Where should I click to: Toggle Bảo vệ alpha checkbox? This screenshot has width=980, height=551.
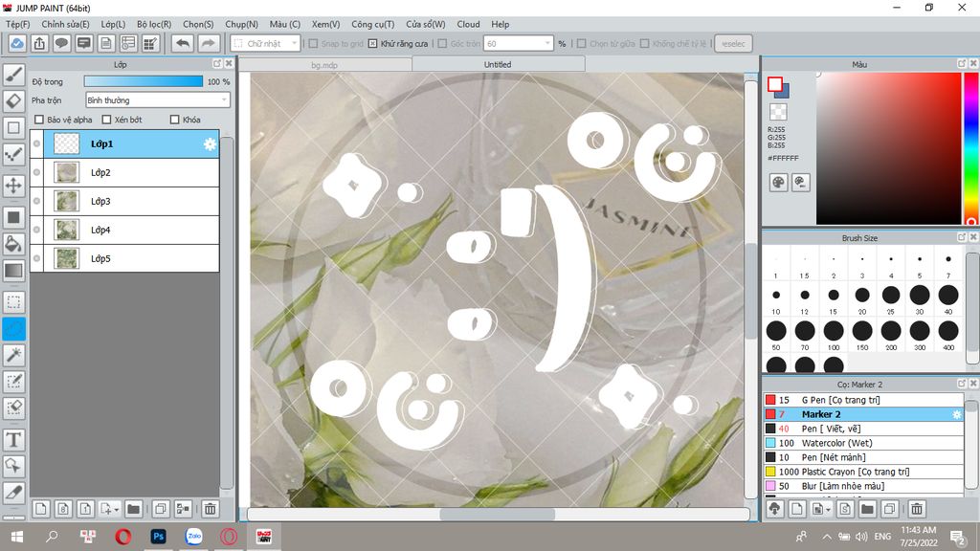pos(39,120)
